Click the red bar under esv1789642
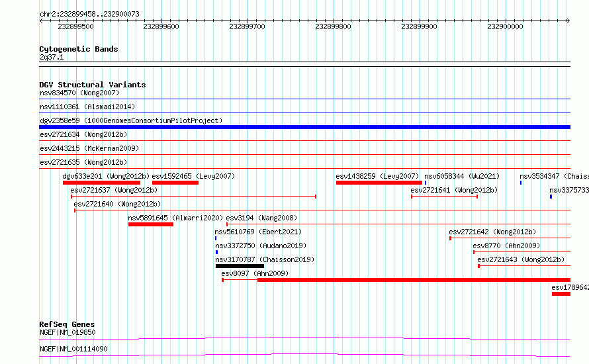This screenshot has height=364, width=589. [561, 294]
